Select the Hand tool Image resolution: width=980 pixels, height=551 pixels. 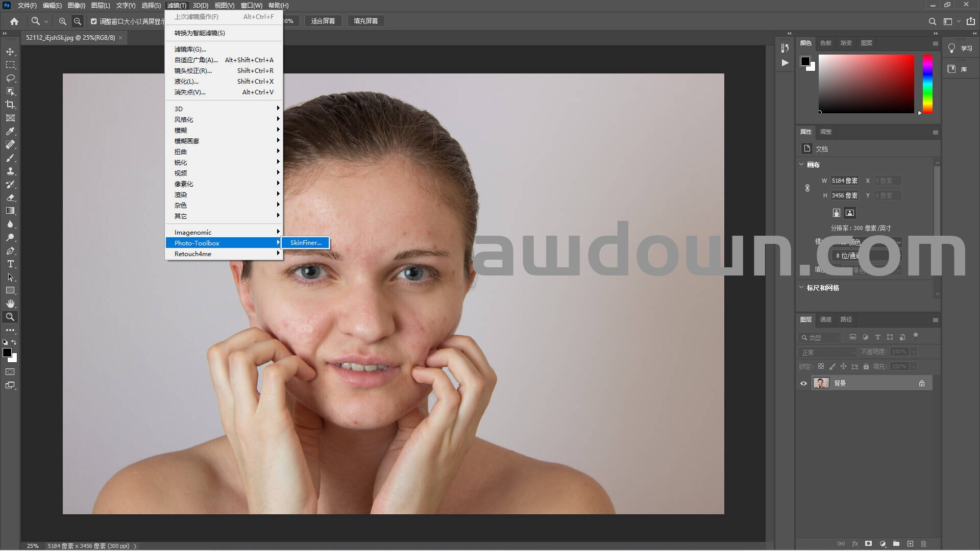(x=10, y=304)
